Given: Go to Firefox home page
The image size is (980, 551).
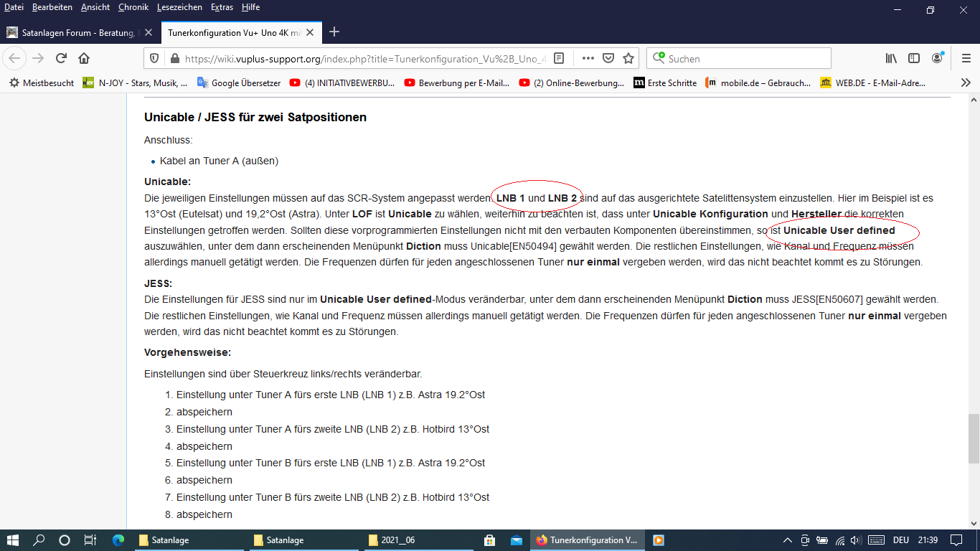Looking at the screenshot, I should [x=84, y=58].
